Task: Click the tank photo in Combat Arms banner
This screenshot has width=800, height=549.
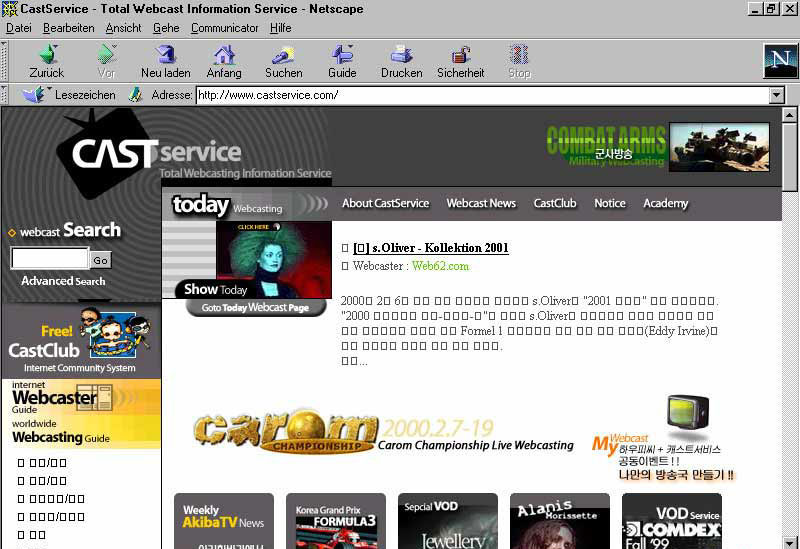Action: (x=719, y=146)
